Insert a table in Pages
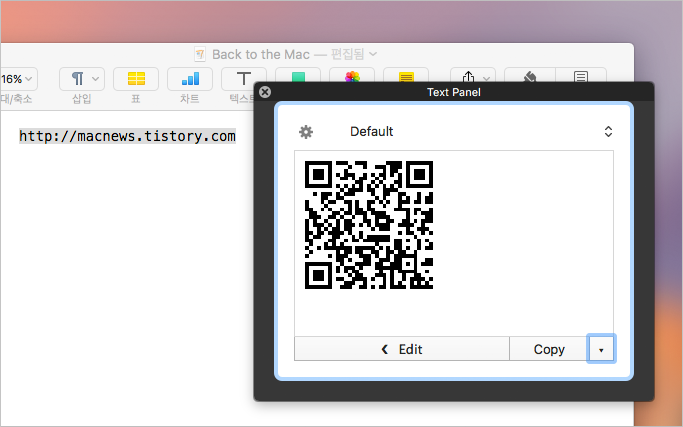 click(136, 79)
